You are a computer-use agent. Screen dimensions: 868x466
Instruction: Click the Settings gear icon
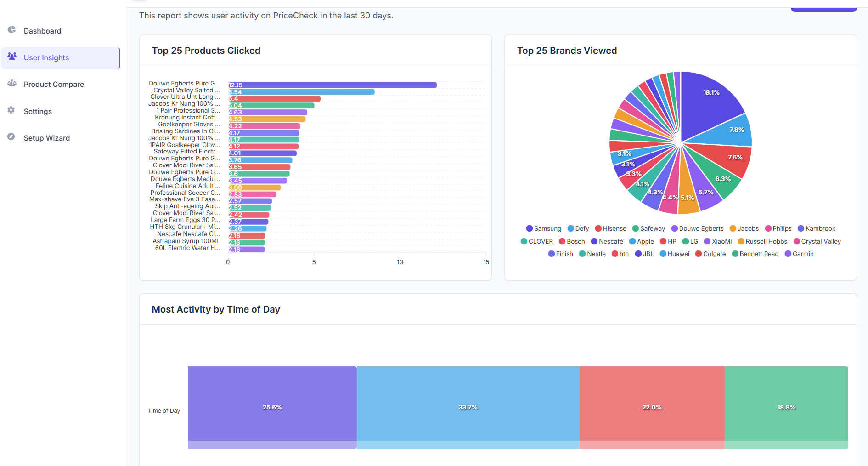click(11, 110)
